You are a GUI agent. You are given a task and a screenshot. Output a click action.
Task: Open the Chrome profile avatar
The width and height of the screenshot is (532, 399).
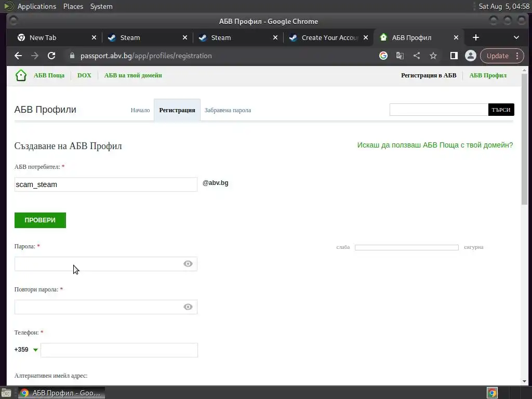471,56
